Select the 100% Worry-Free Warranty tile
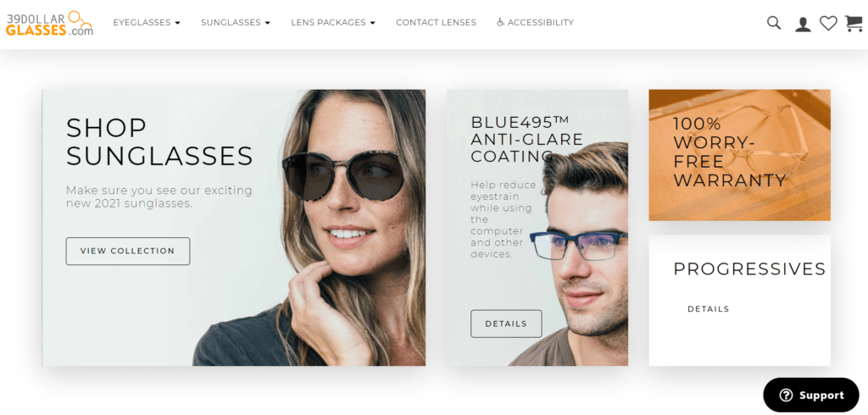The width and height of the screenshot is (868, 415). [x=739, y=155]
